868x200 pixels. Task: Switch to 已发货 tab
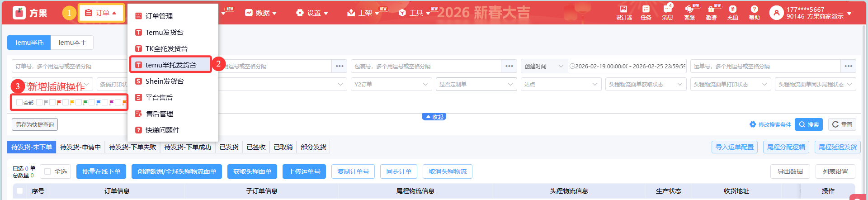pyautogui.click(x=229, y=147)
